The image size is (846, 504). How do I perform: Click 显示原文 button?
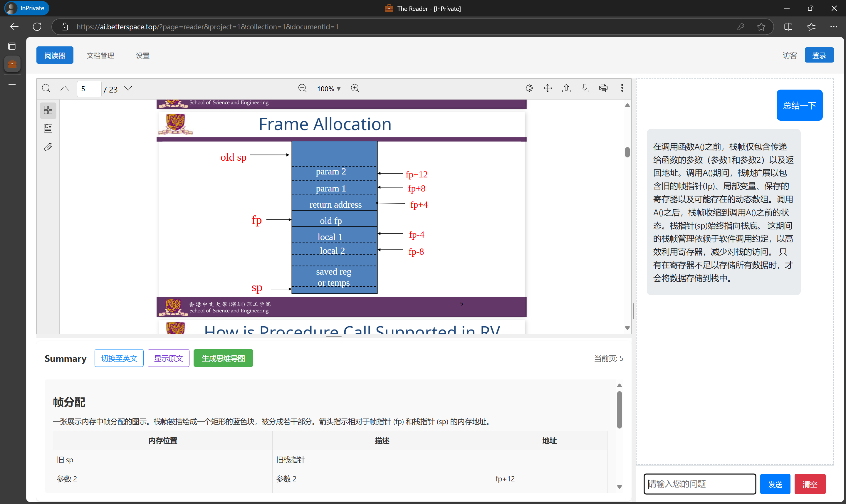[x=168, y=358]
